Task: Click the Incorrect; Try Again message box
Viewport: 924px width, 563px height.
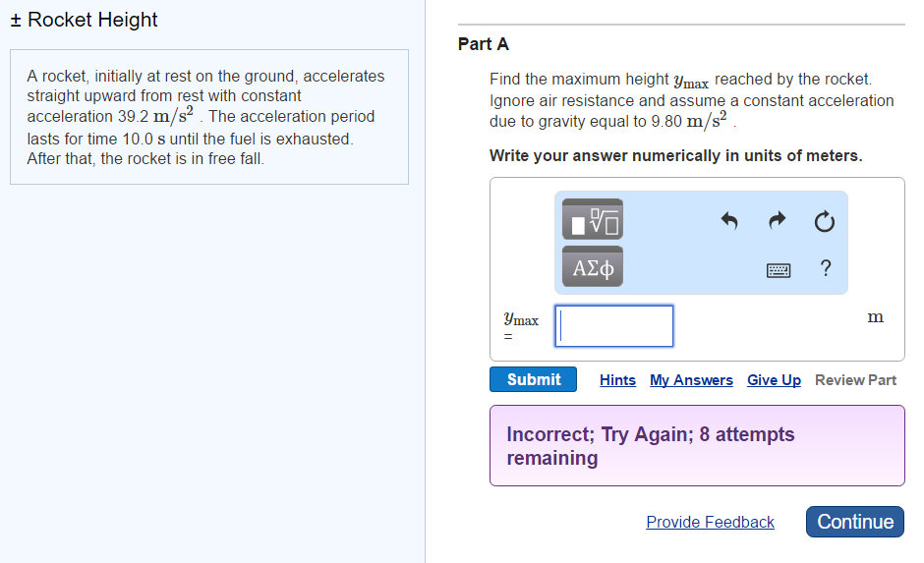Action: tap(696, 446)
